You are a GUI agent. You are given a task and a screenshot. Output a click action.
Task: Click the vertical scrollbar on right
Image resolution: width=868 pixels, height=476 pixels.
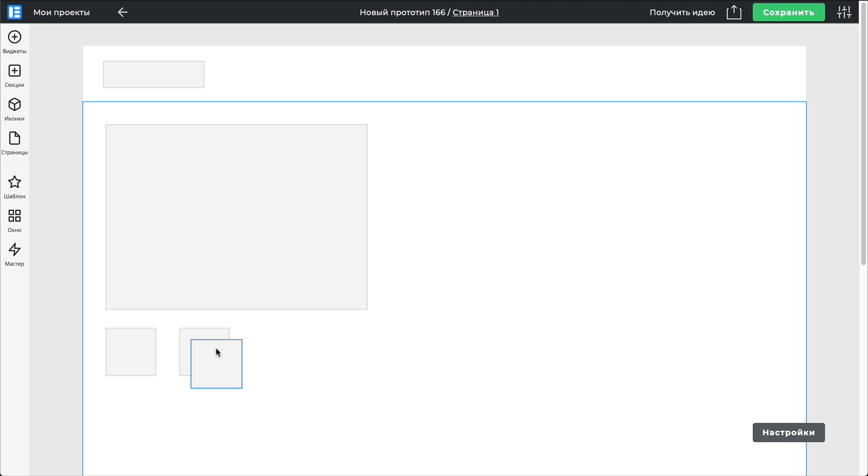[x=863, y=145]
